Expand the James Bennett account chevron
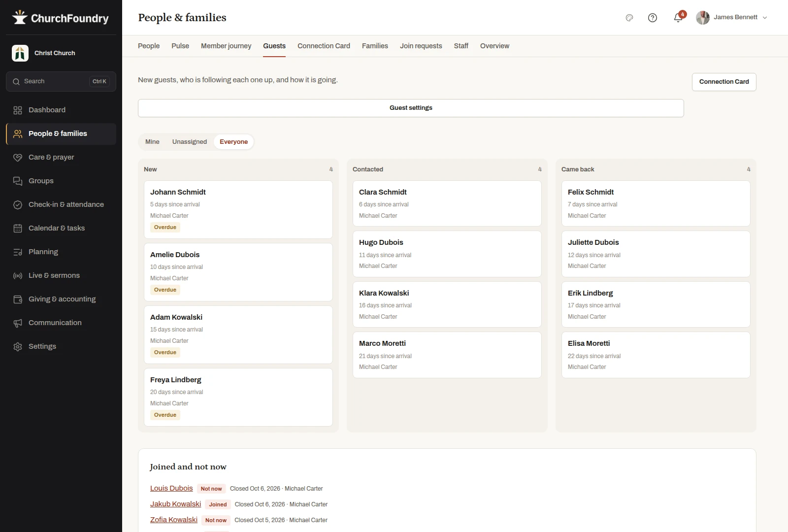 coord(765,18)
